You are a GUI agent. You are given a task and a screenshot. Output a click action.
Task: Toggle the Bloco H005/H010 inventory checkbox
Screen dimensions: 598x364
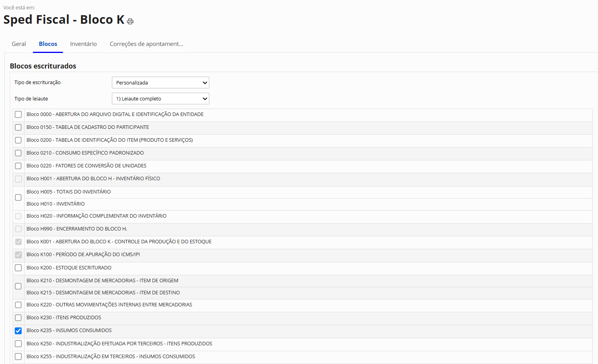pyautogui.click(x=18, y=197)
